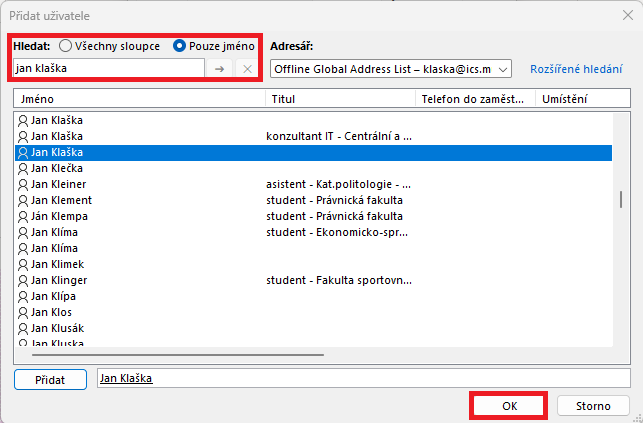Select the Pouze jméno radio button

180,45
